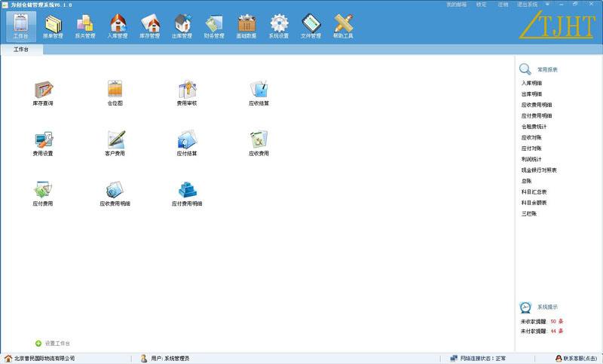Launch 费用设置 workbench shortcut
The width and height of the screenshot is (603, 364).
tap(43, 143)
